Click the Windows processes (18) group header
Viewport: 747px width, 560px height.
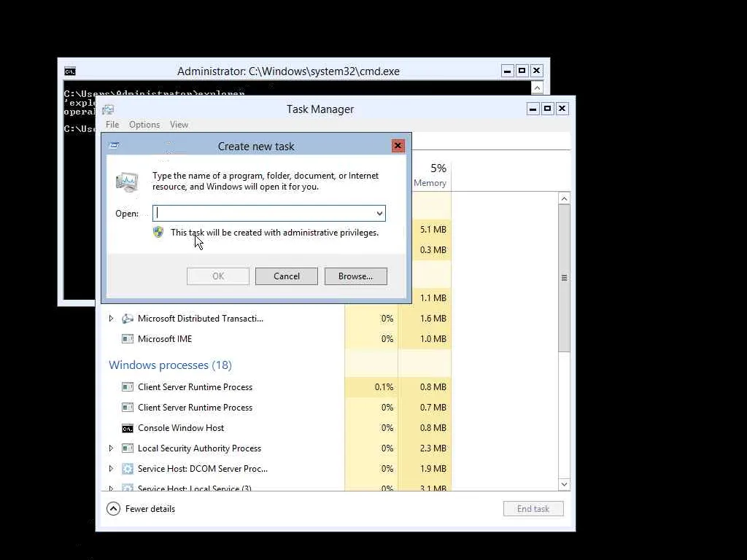170,365
